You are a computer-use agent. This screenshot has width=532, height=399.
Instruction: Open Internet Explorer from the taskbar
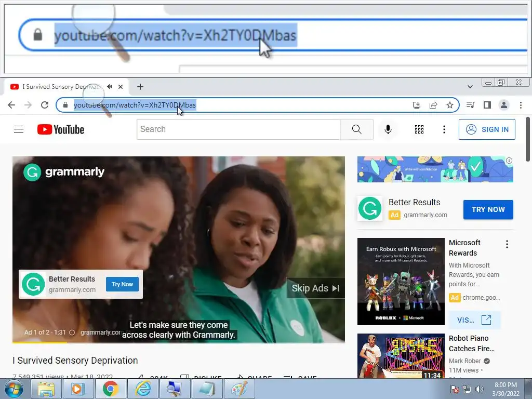[x=142, y=389]
